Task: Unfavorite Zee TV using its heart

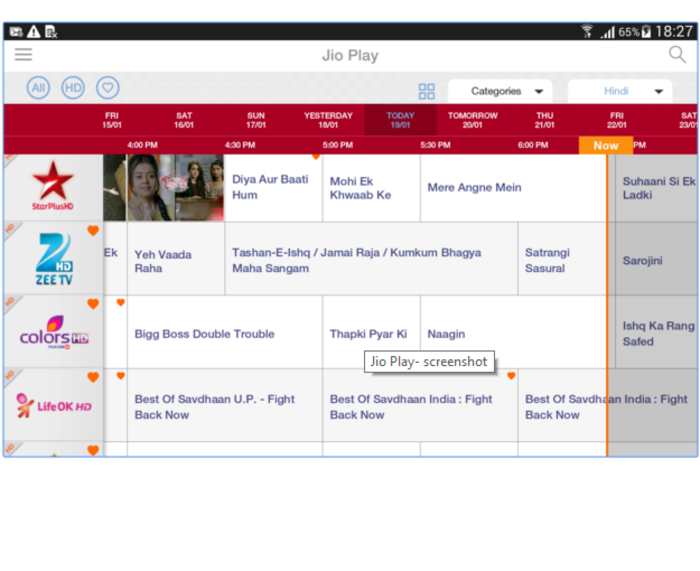Action: click(93, 230)
